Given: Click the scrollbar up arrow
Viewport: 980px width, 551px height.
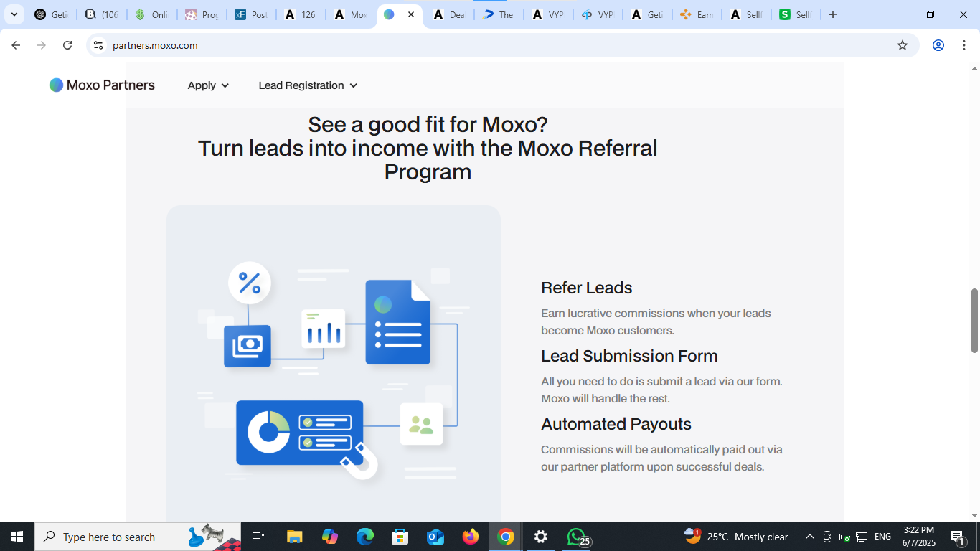Looking at the screenshot, I should [x=974, y=68].
